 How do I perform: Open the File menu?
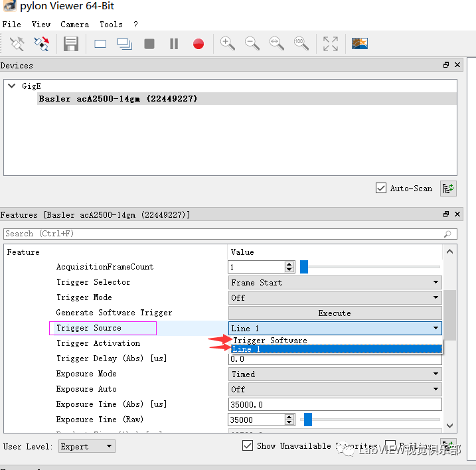(12, 25)
